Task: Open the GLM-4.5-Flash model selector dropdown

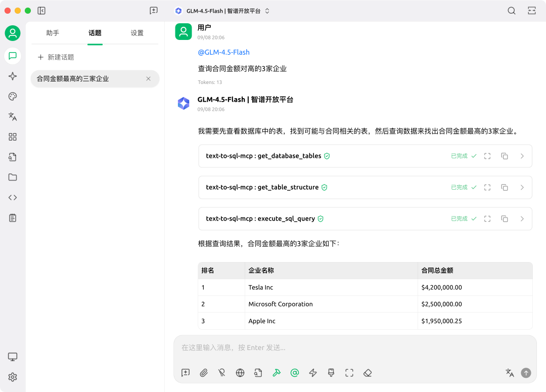Action: coord(222,11)
